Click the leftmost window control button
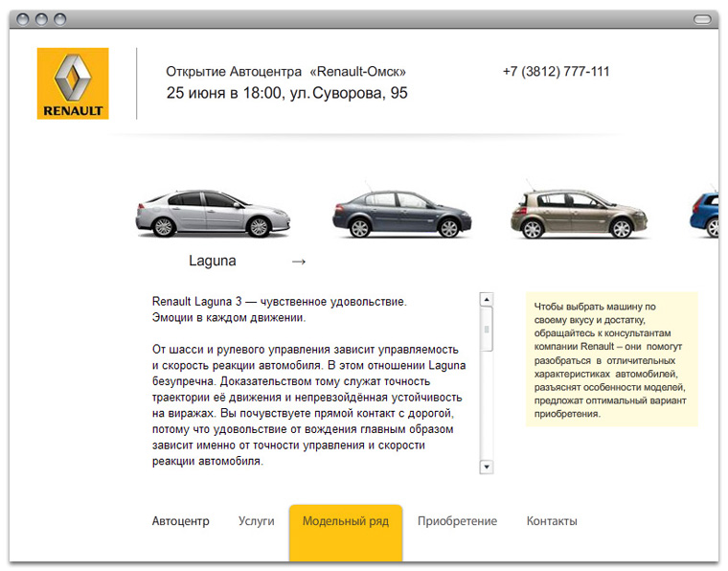The height and width of the screenshot is (571, 728). click(23, 19)
